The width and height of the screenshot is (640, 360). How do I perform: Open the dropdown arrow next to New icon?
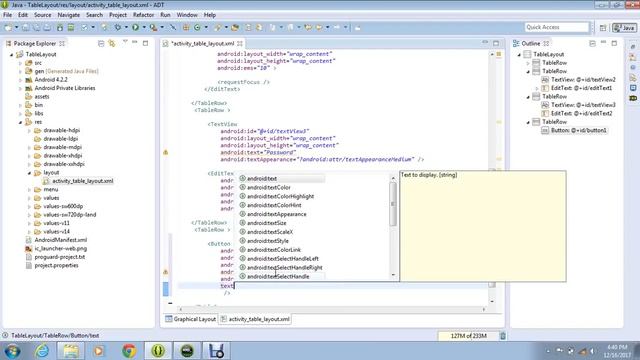click(16, 27)
